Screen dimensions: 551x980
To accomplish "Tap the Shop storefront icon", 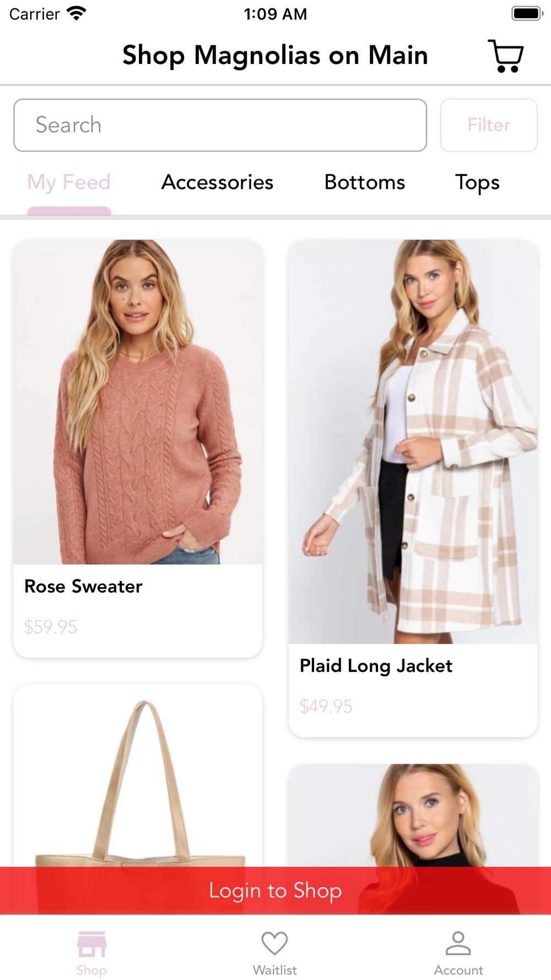I will 91,944.
